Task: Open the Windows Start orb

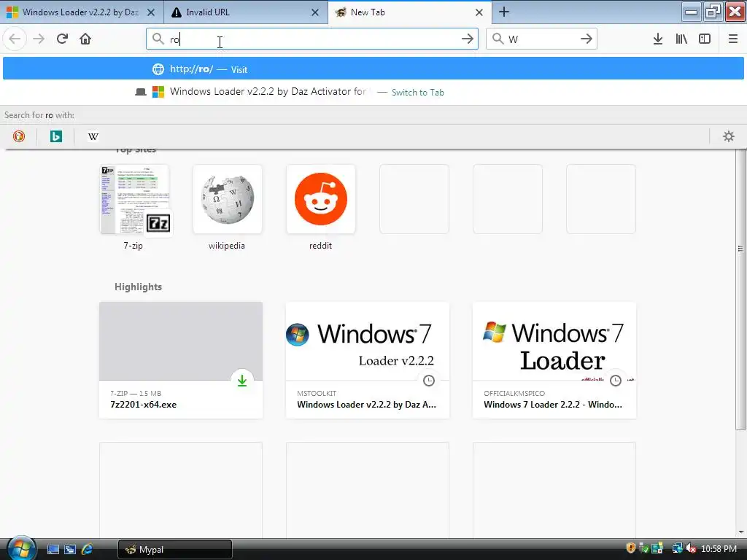Action: (x=21, y=548)
